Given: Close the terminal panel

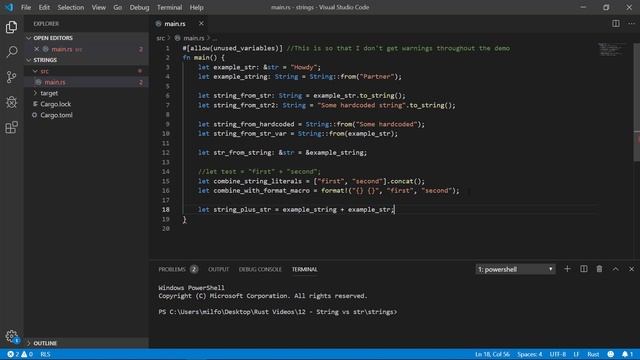Looking at the screenshot, I should [631, 269].
